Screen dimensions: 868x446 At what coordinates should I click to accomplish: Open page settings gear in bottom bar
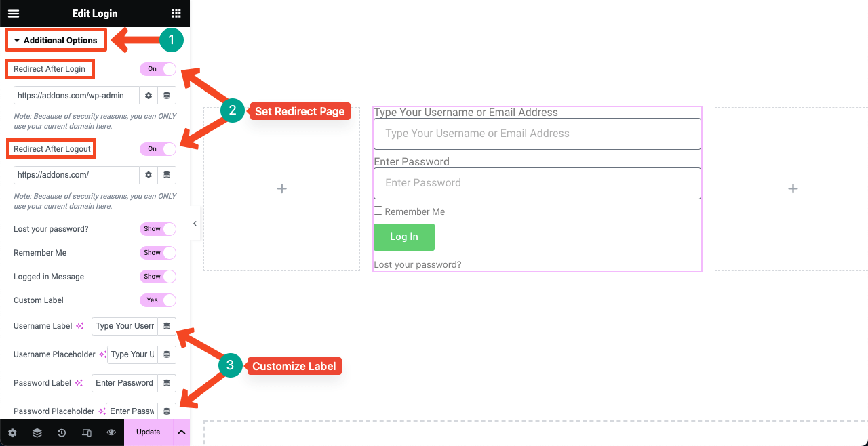[x=12, y=432]
